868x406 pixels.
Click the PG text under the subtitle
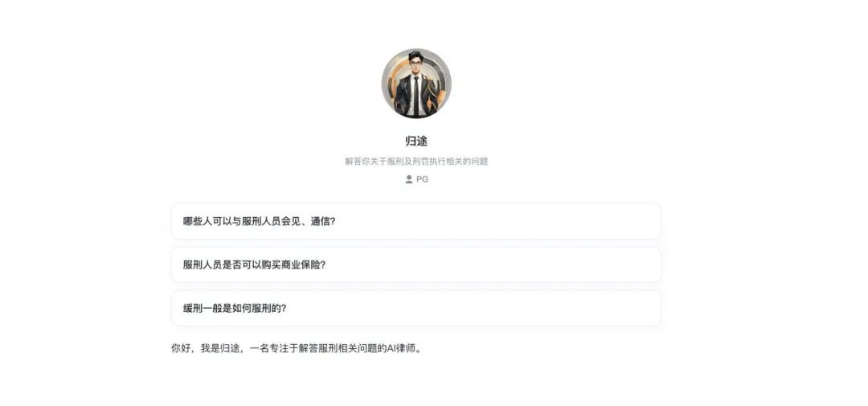pyautogui.click(x=423, y=179)
